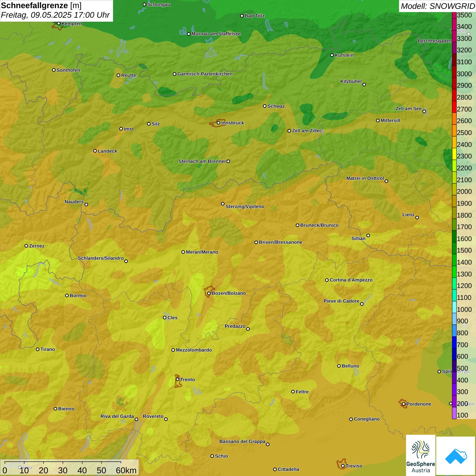Image resolution: width=476 pixels, height=476 pixels.
Task: Click the Kitzbühel label
Action: tap(351, 81)
